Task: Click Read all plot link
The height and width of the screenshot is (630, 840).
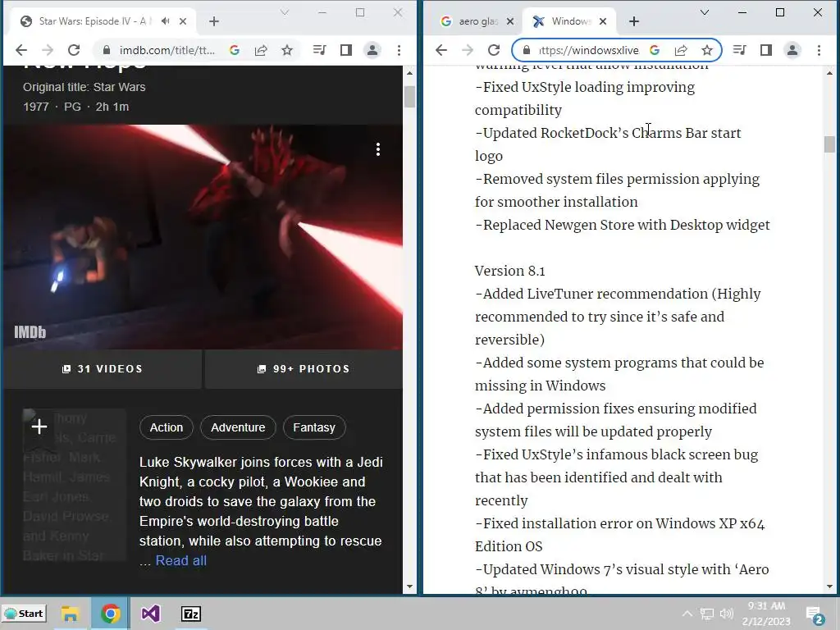Action: click(x=181, y=560)
